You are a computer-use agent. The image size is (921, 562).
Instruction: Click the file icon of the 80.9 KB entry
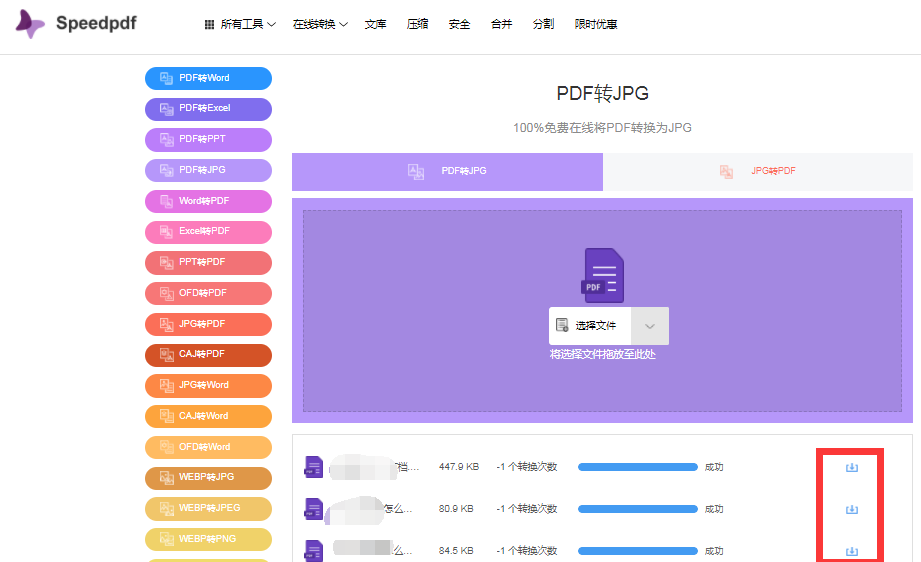[314, 509]
